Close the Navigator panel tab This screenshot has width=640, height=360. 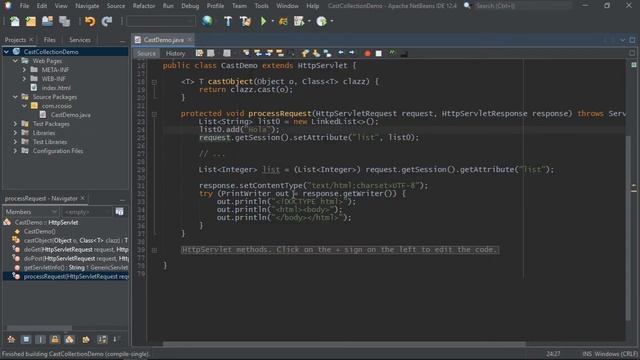coord(82,198)
